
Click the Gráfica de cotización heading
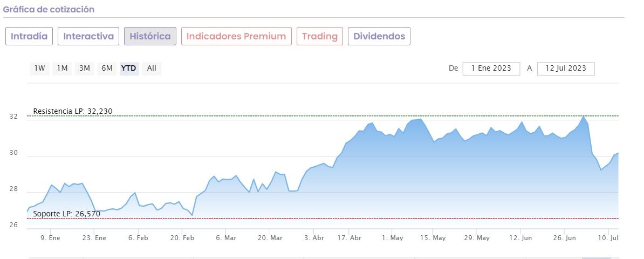49,10
